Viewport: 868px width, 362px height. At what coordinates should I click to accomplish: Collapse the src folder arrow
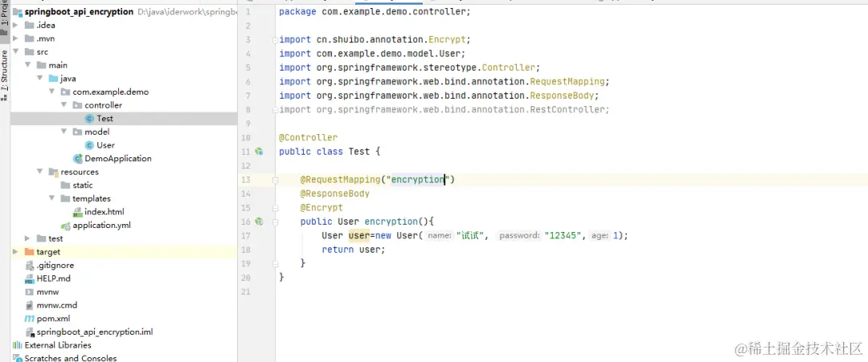(15, 52)
